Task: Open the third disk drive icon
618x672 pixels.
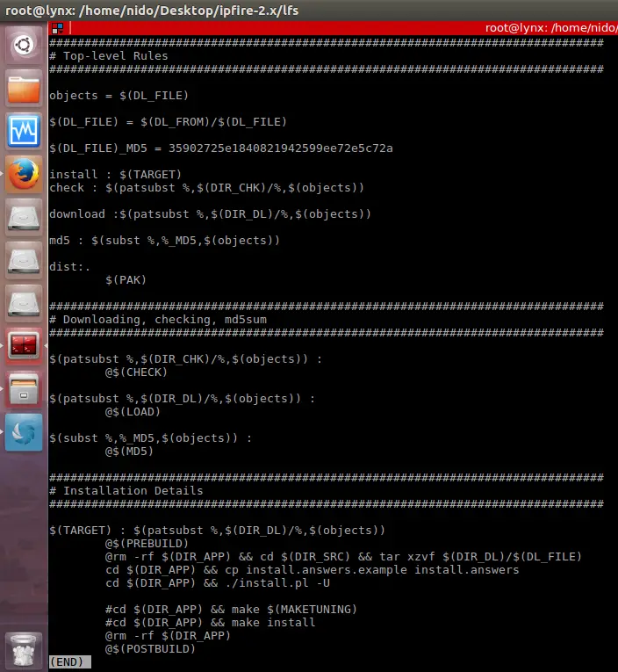Action: 24,303
